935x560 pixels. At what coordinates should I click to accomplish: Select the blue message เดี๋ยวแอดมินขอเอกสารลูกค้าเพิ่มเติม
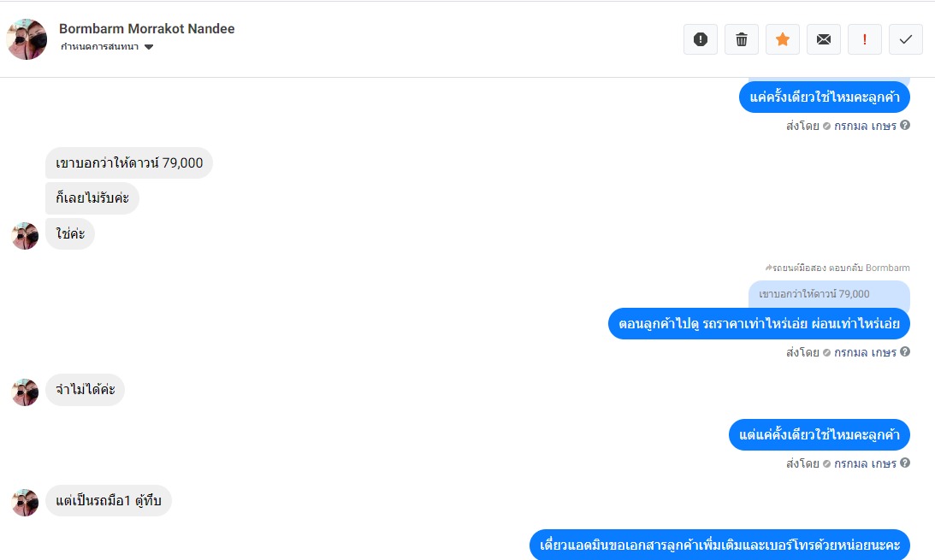point(719,545)
